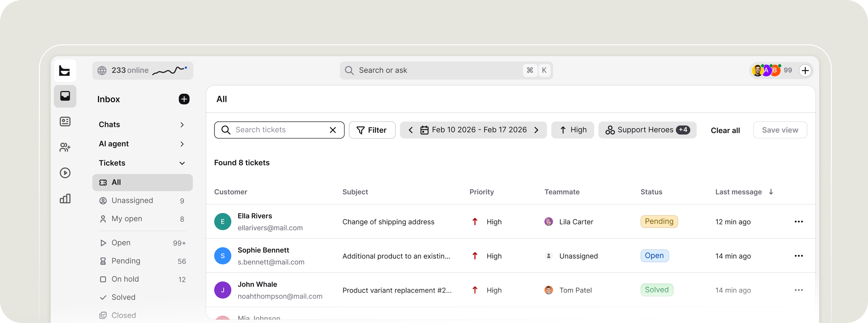Click Save view button
Viewport: 868px width, 323px height.
click(780, 130)
